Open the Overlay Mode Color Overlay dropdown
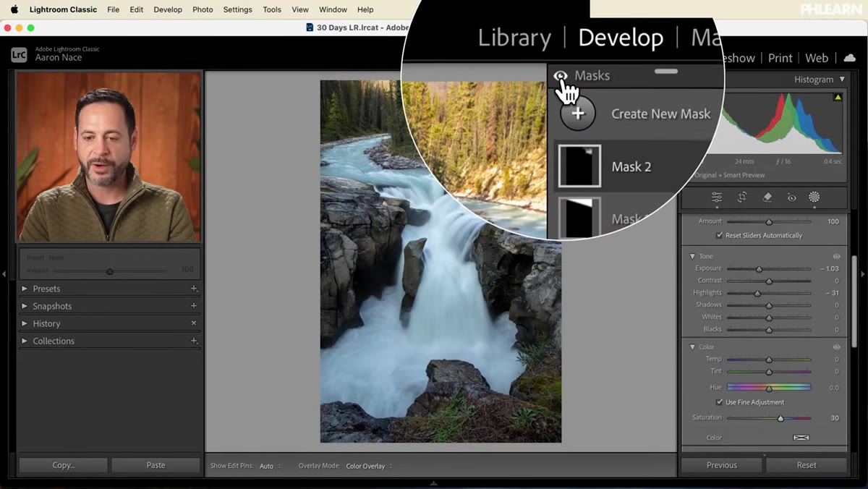Viewport: 868px width, 489px height. (369, 466)
